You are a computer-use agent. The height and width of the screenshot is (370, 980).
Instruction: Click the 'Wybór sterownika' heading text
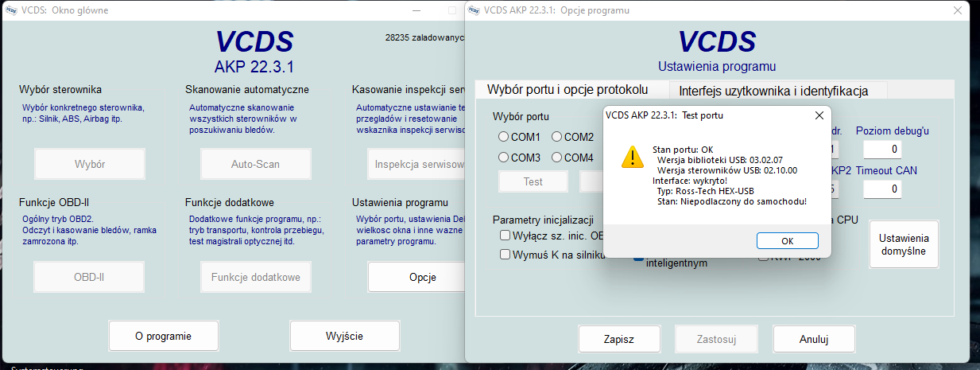[x=60, y=89]
